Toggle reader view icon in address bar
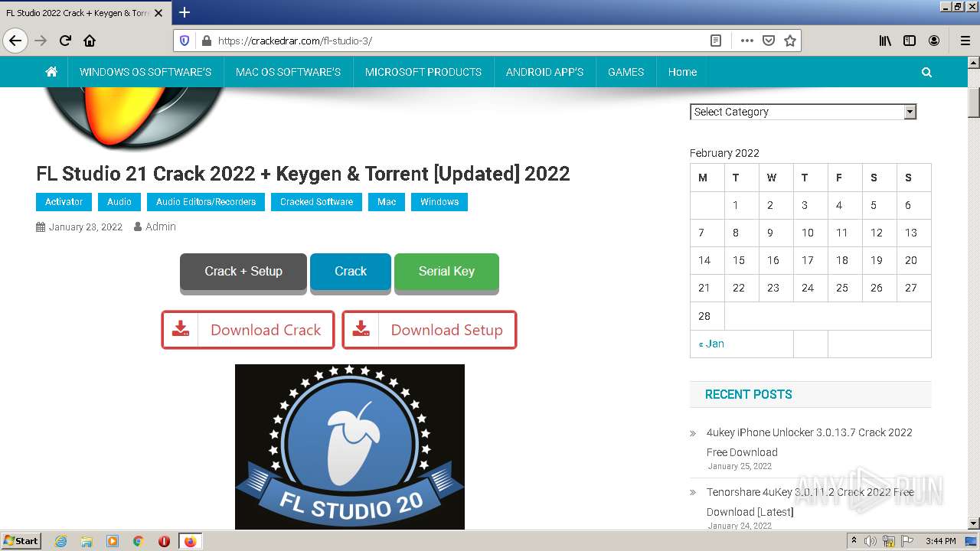The width and height of the screenshot is (980, 551). [x=716, y=41]
